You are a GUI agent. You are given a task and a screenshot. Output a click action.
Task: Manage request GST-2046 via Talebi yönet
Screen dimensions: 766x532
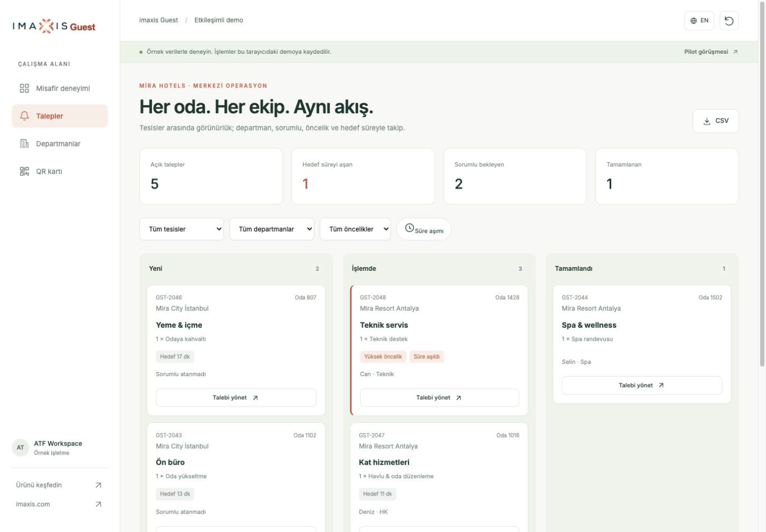[236, 398]
